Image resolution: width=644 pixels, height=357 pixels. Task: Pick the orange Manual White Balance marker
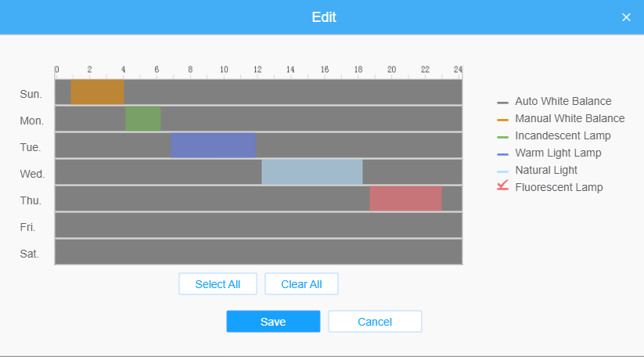point(502,120)
